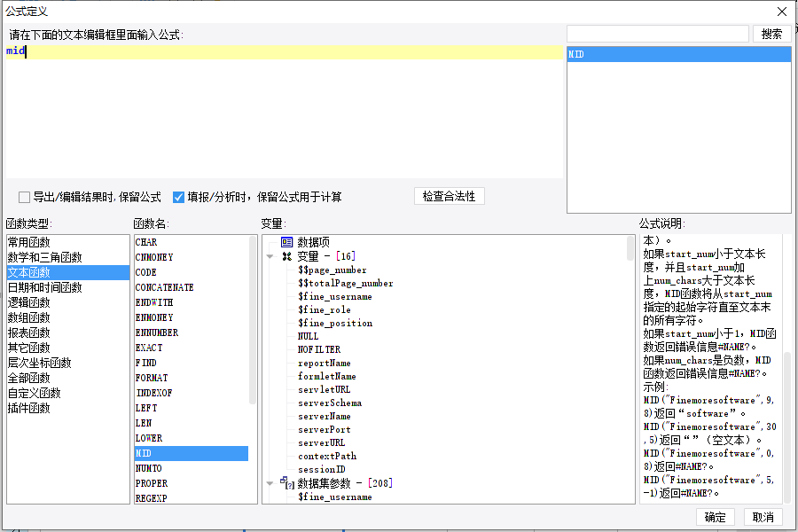Confirm with the 确定 button

(715, 517)
